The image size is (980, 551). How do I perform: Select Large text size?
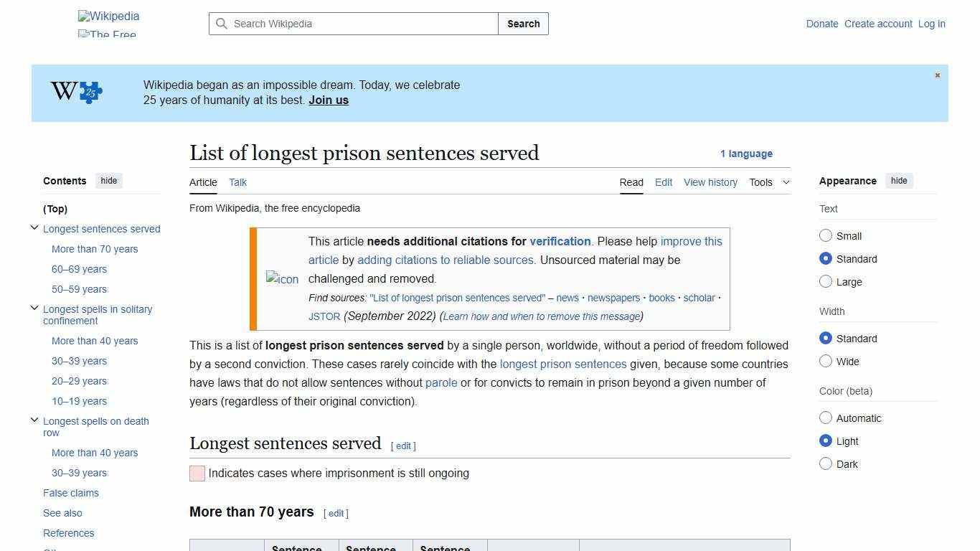(x=826, y=282)
